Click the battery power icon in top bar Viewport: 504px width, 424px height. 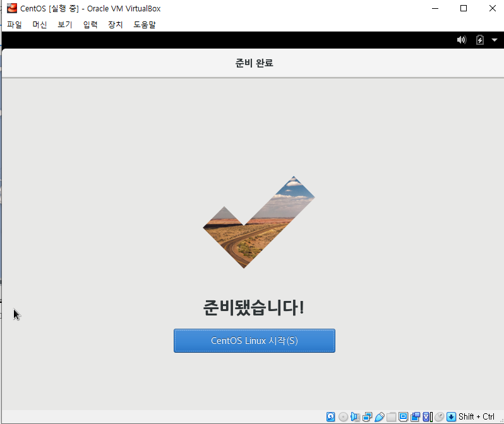click(479, 40)
